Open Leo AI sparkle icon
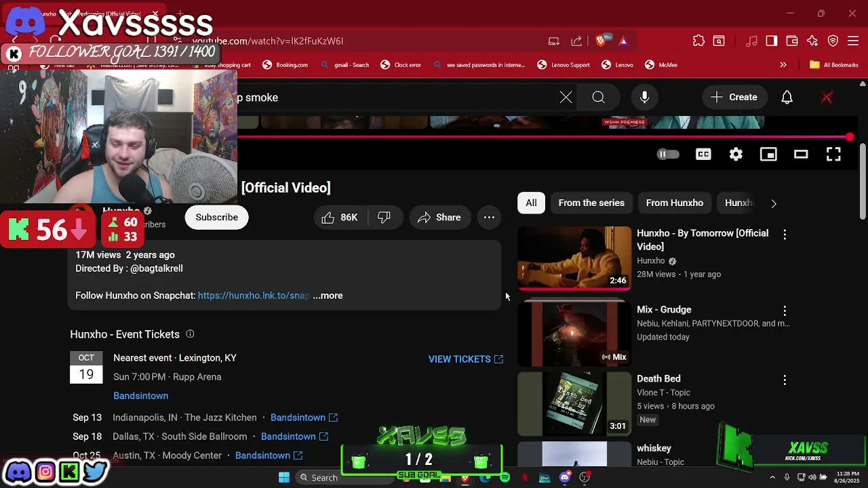 [x=812, y=41]
